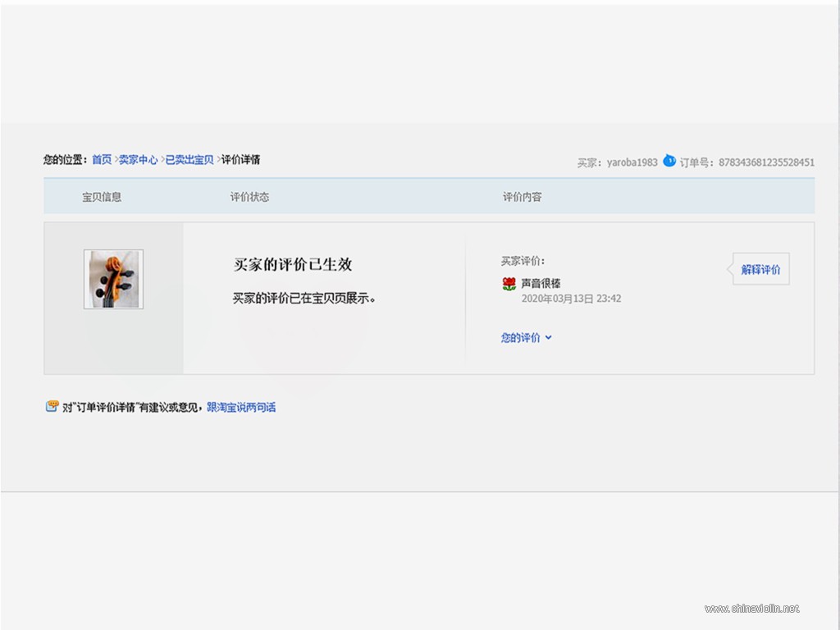Image resolution: width=840 pixels, height=630 pixels.
Task: Click the chevron arrow next to 您的评价
Action: click(549, 337)
